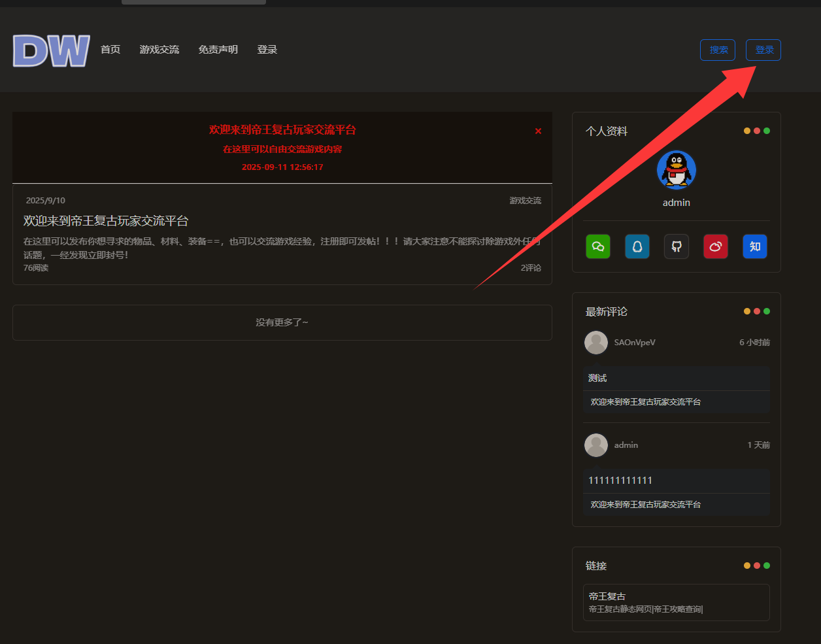Click admin's avatar in latest comments
821x644 pixels.
coord(595,445)
